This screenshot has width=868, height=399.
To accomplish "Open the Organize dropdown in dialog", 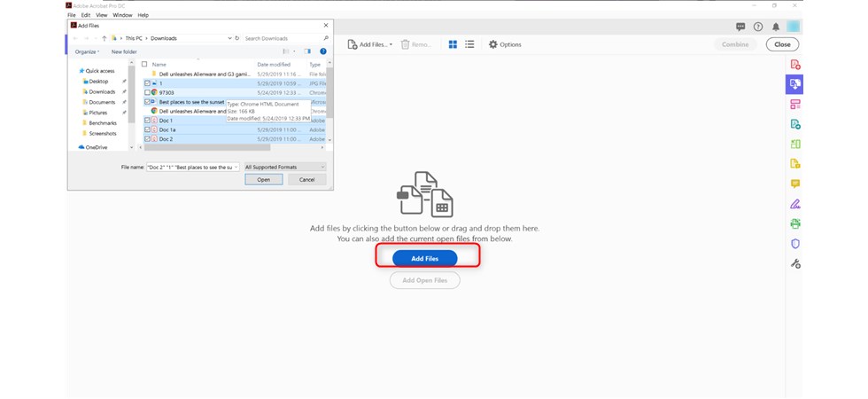I will click(x=87, y=51).
